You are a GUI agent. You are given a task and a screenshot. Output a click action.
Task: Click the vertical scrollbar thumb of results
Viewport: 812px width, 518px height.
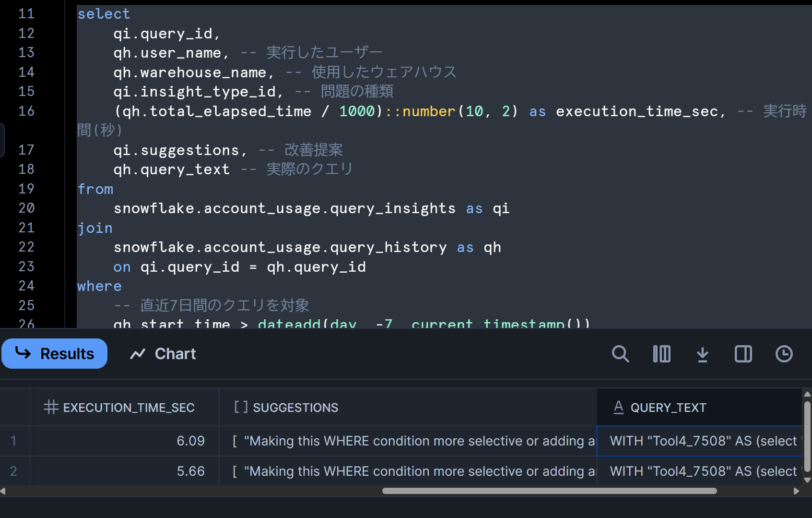tap(807, 436)
